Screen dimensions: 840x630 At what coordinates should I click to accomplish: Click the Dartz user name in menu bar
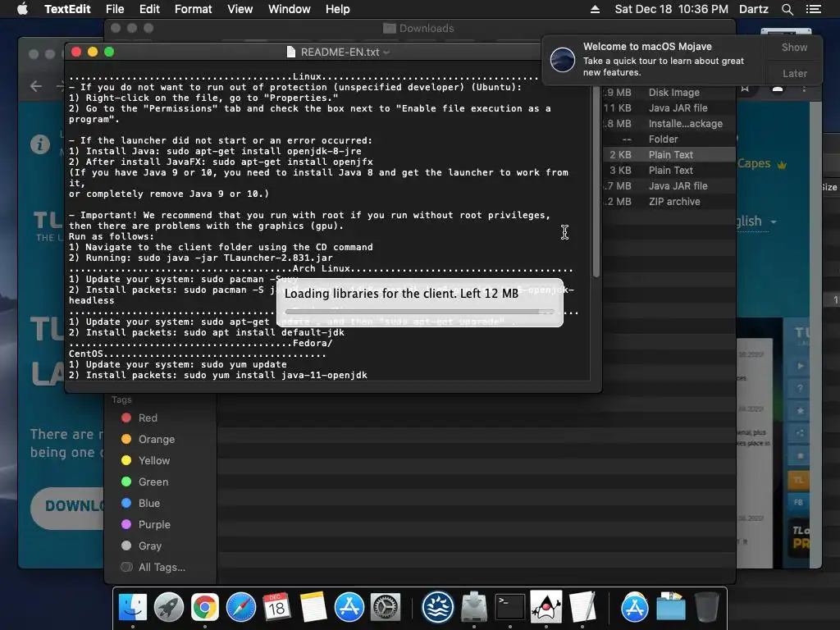click(x=753, y=9)
